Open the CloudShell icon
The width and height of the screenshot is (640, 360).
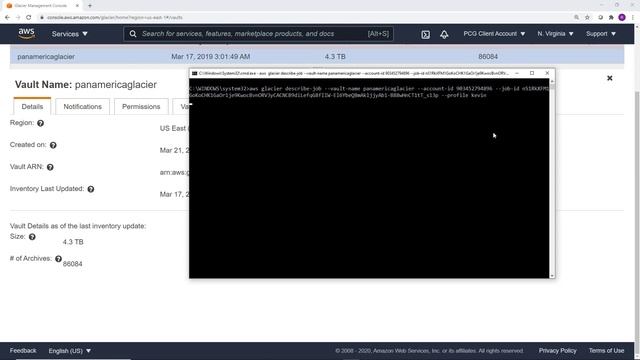coord(425,34)
